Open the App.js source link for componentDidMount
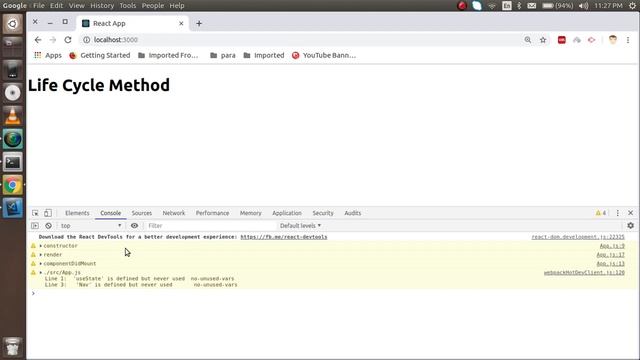The image size is (640, 360). [610, 264]
